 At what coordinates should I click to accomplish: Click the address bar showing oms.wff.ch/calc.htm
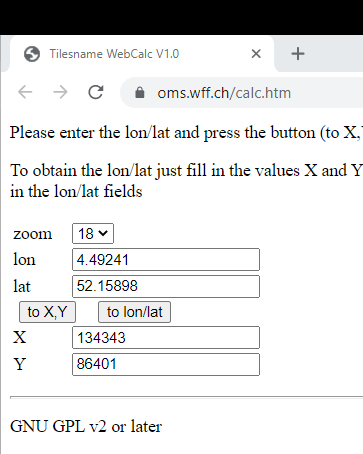[242, 93]
